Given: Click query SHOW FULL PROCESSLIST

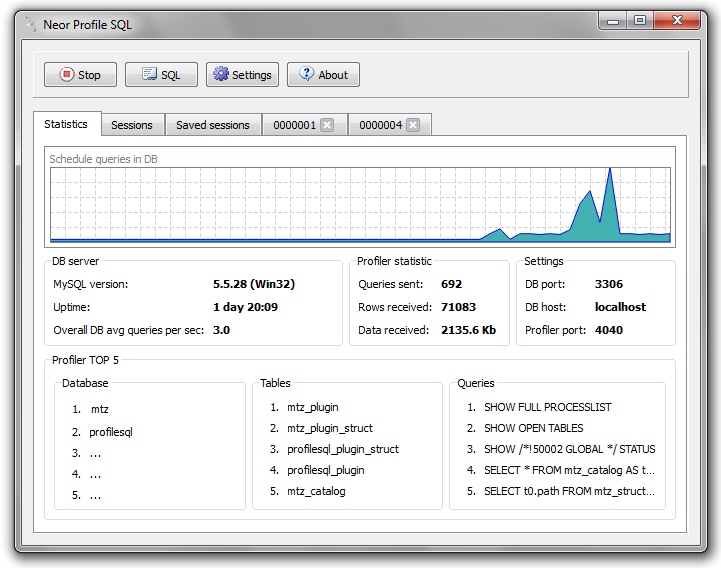Looking at the screenshot, I should (548, 407).
